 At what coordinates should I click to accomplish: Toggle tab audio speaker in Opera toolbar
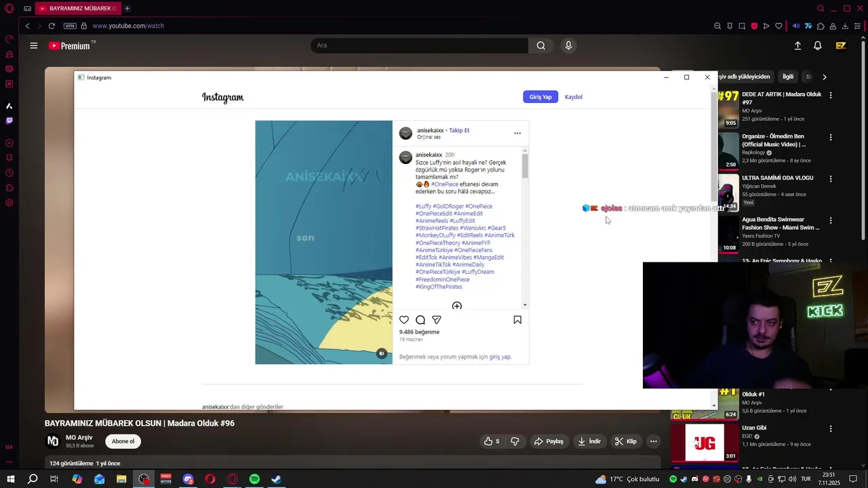[x=796, y=26]
